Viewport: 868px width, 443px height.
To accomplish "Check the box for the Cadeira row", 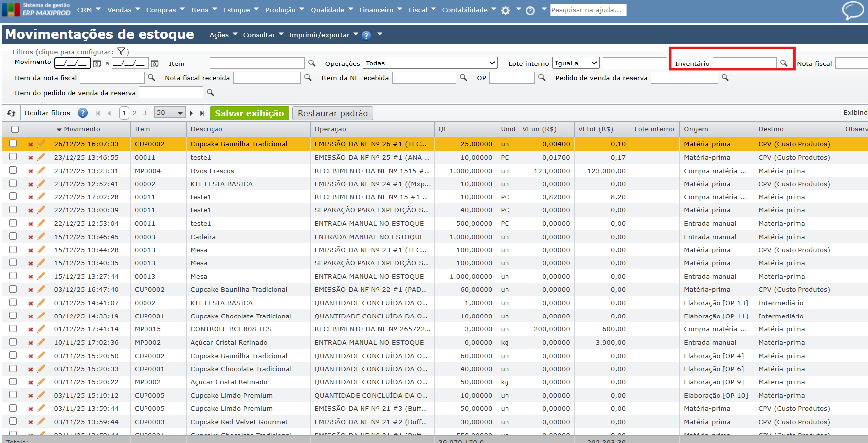I will click(13, 237).
